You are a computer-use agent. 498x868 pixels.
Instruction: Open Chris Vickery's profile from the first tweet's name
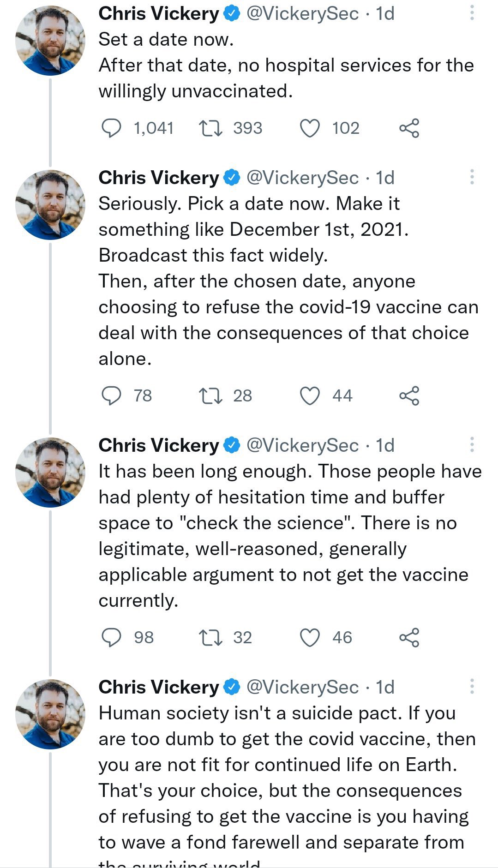coord(158,13)
